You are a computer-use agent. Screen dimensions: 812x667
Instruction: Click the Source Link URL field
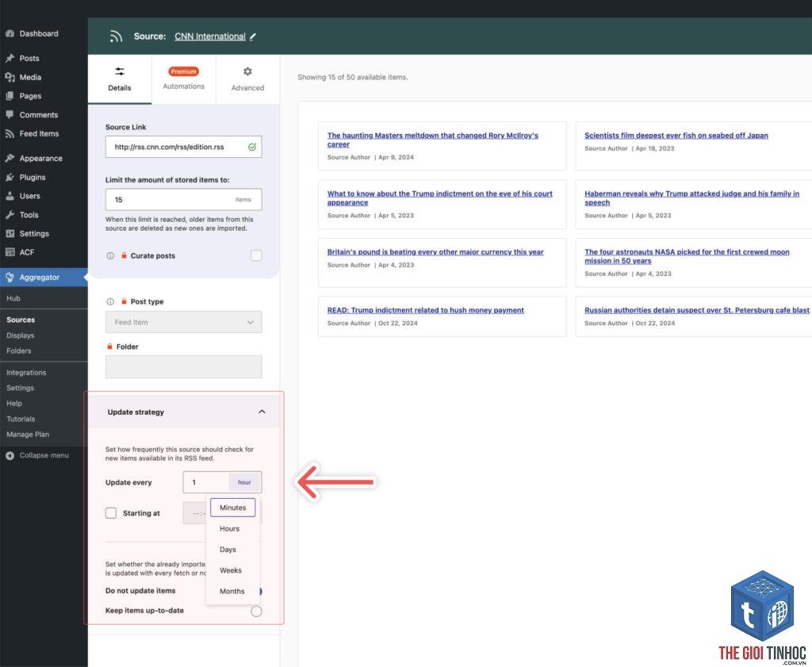[x=183, y=147]
